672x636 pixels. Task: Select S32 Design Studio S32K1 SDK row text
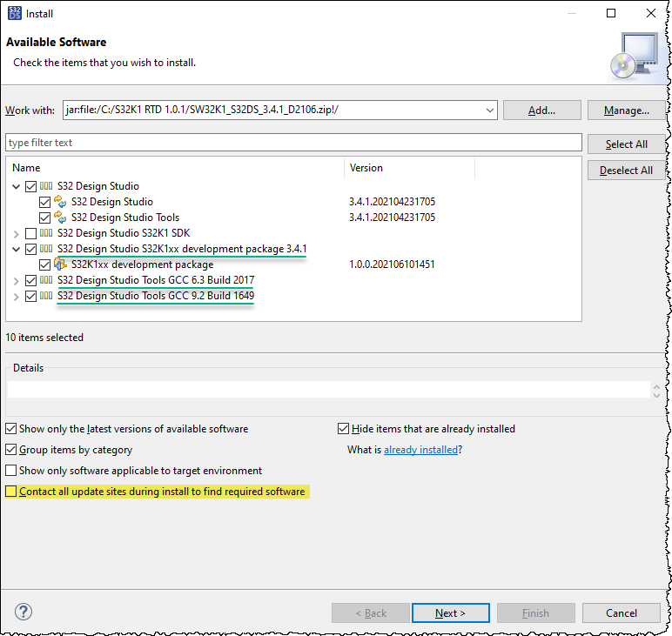[x=124, y=233]
